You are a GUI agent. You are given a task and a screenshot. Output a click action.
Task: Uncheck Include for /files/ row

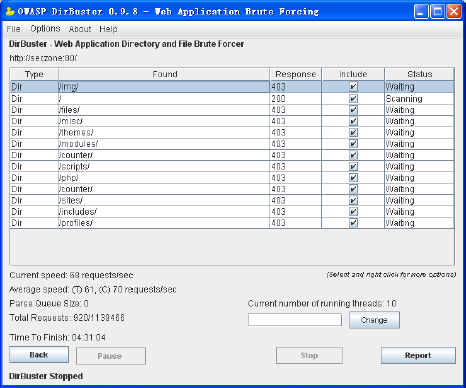coord(353,110)
